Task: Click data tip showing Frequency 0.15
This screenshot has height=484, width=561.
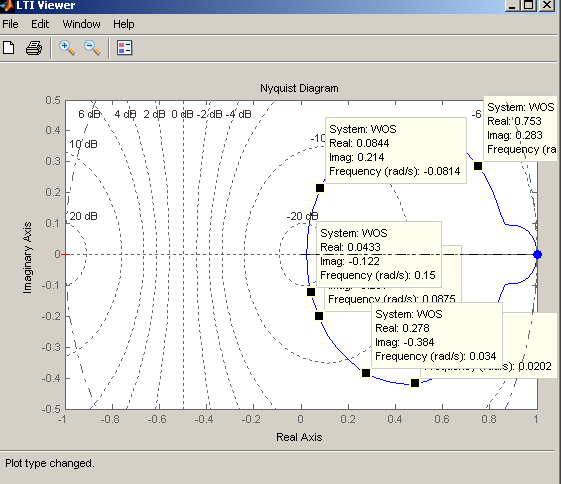Action: coord(379,254)
